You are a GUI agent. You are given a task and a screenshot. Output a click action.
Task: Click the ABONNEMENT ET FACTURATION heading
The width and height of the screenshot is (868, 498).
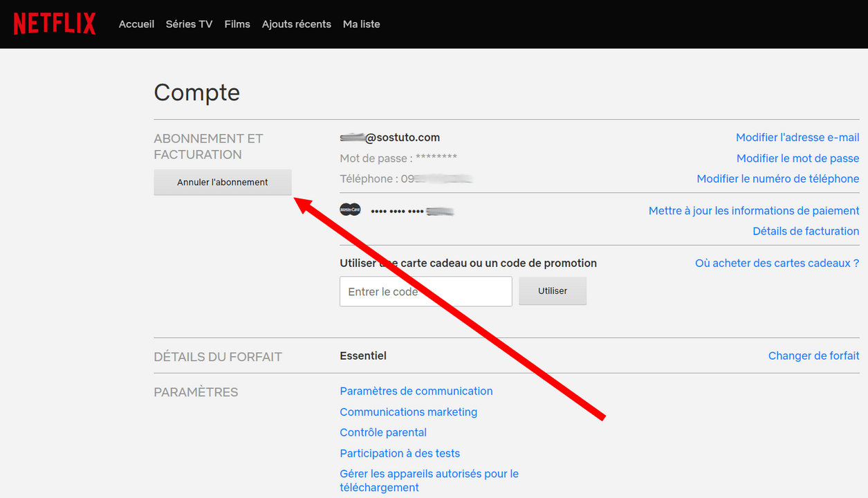click(209, 147)
